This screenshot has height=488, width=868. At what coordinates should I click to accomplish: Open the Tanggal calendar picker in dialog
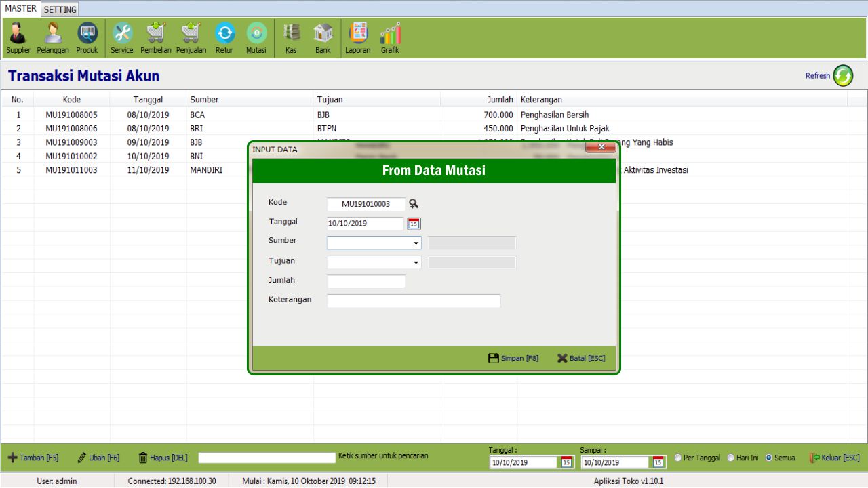coord(414,224)
